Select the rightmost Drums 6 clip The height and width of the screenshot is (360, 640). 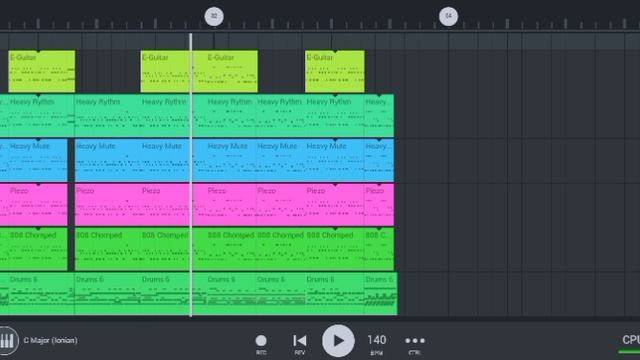(x=380, y=293)
